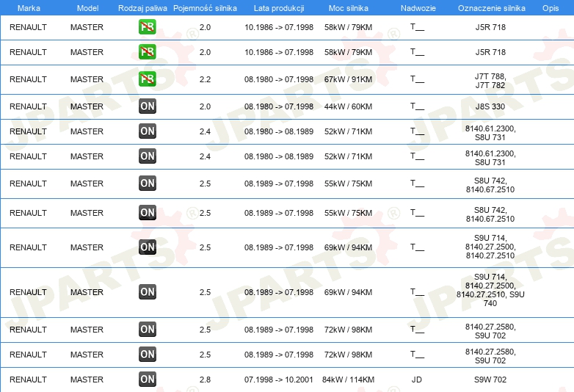Select the 67kW / 91KM power cell
The height and width of the screenshot is (392, 574).
(348, 79)
